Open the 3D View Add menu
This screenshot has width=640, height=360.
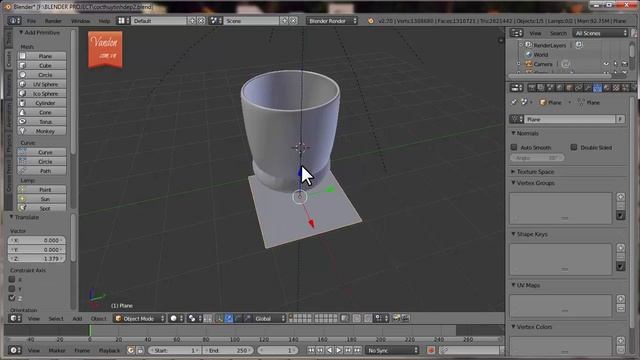point(77,318)
